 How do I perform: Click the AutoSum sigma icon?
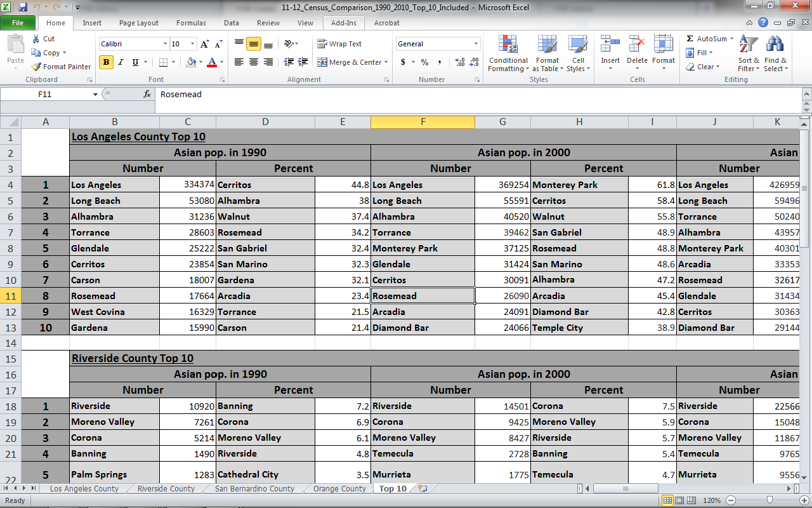pyautogui.click(x=690, y=39)
